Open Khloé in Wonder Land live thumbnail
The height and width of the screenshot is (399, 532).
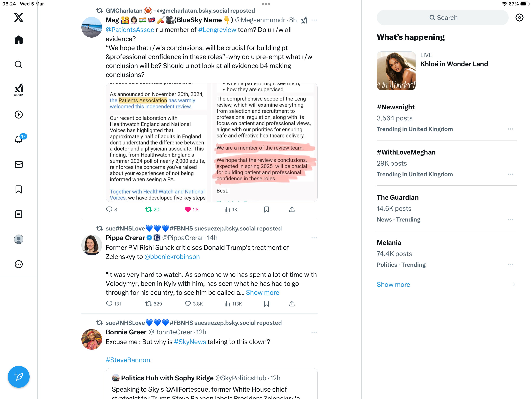pyautogui.click(x=396, y=71)
